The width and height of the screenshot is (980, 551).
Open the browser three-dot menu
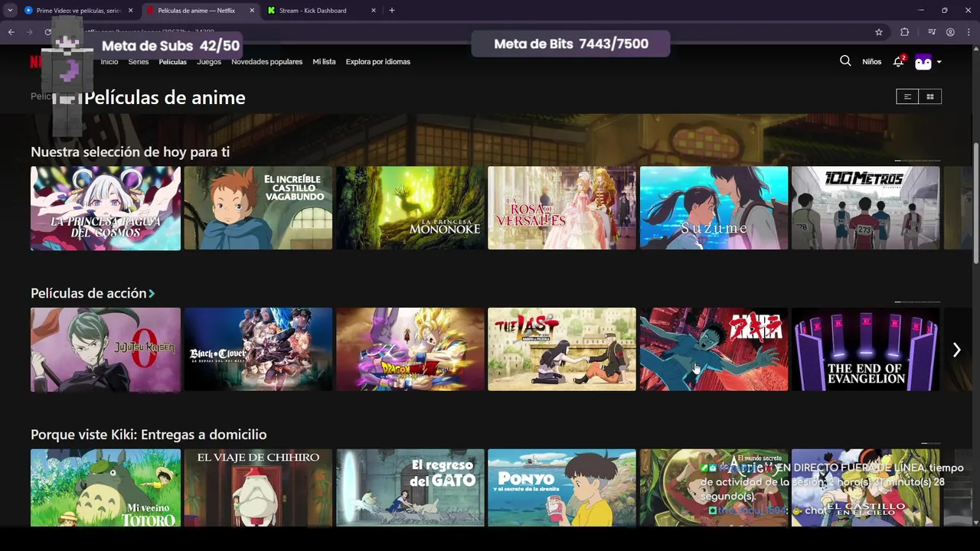(x=969, y=32)
